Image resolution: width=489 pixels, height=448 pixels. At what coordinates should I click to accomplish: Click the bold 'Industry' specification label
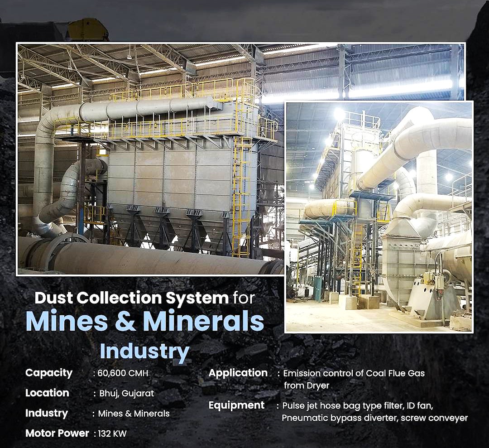[47, 413]
